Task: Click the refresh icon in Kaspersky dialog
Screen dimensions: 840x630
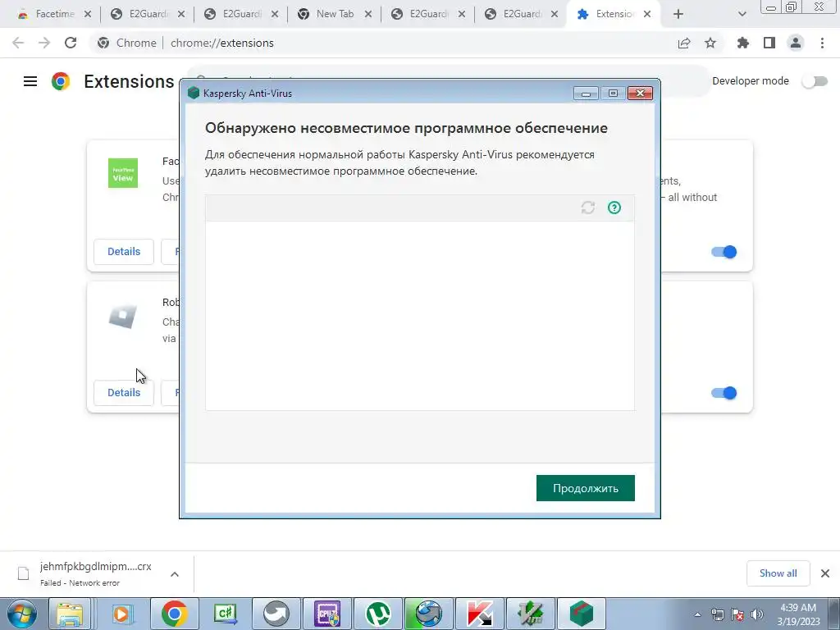Action: click(587, 208)
